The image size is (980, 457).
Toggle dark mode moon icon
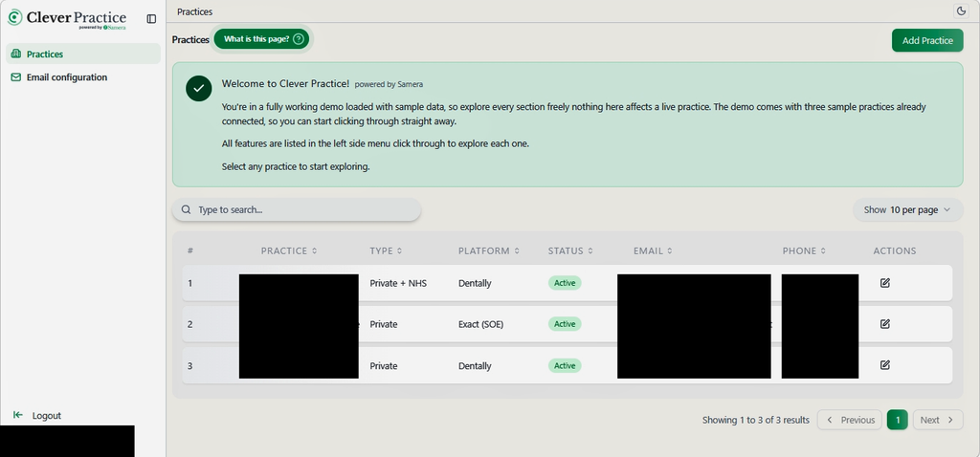click(x=961, y=11)
